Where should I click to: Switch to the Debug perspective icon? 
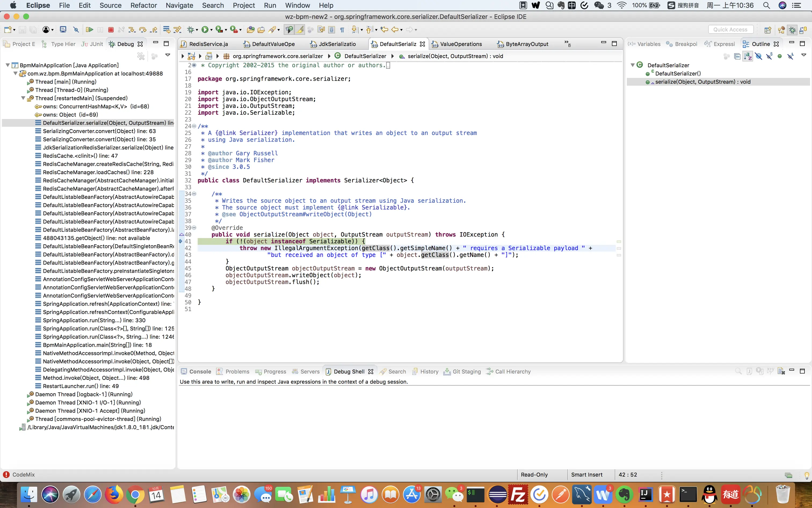[792, 30]
